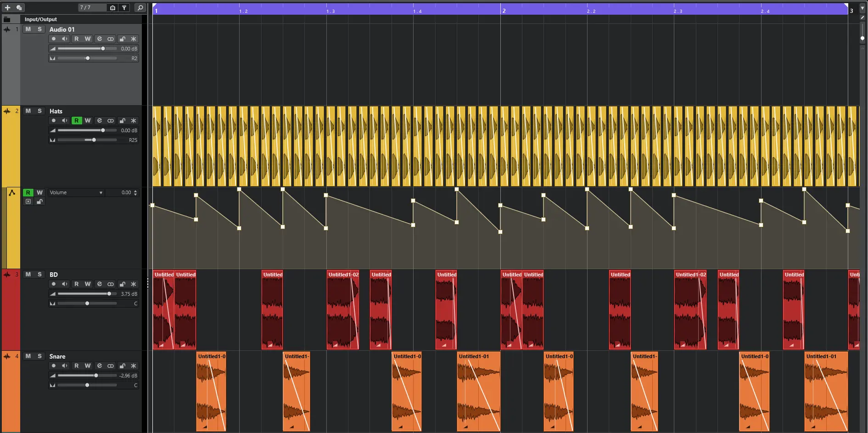Open the Find Tracks search icon
This screenshot has height=433, width=868.
(x=140, y=8)
